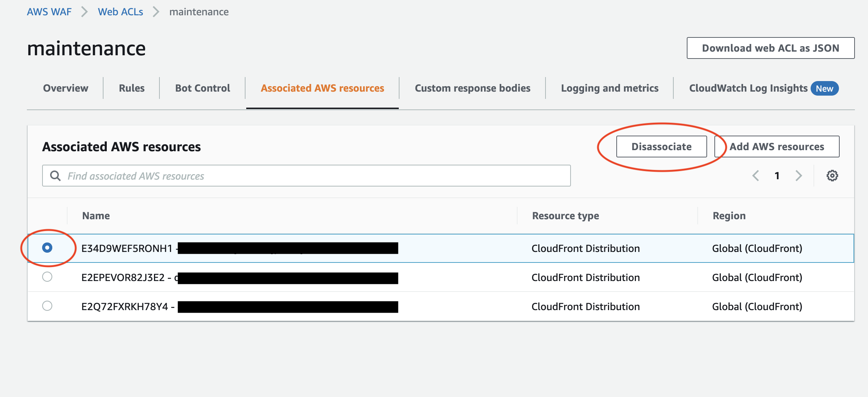Select radio for E34D9WEF5RONH1 distribution
Screen dimensions: 868x397
coord(47,248)
